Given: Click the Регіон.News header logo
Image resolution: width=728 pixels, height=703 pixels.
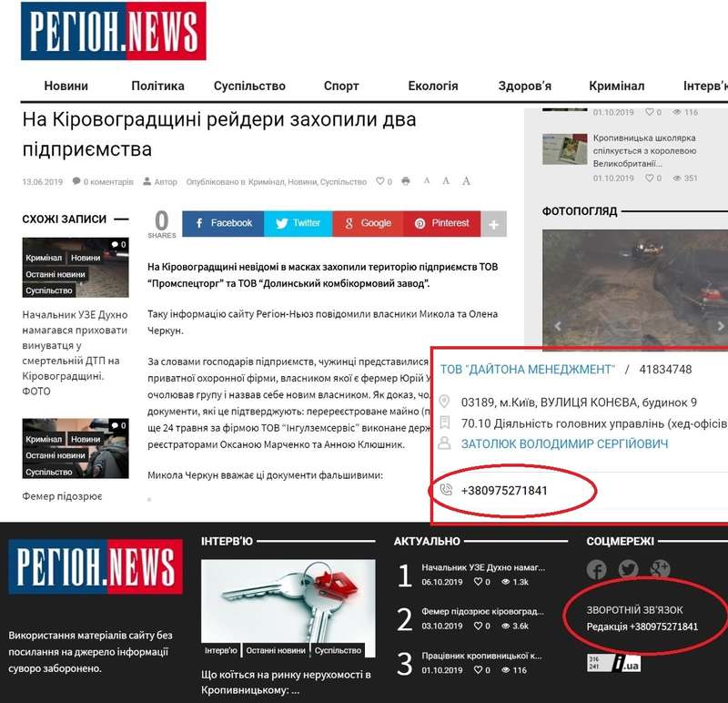Looking at the screenshot, I should 113,31.
